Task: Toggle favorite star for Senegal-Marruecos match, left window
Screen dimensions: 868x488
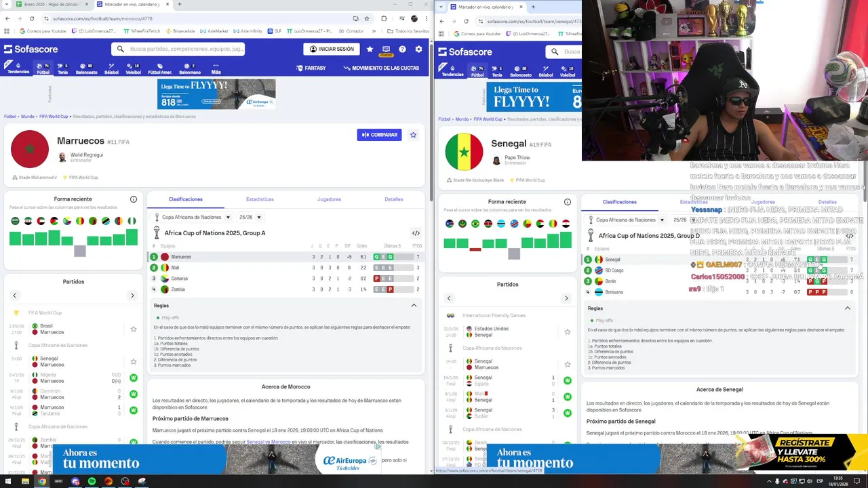Action: click(134, 362)
